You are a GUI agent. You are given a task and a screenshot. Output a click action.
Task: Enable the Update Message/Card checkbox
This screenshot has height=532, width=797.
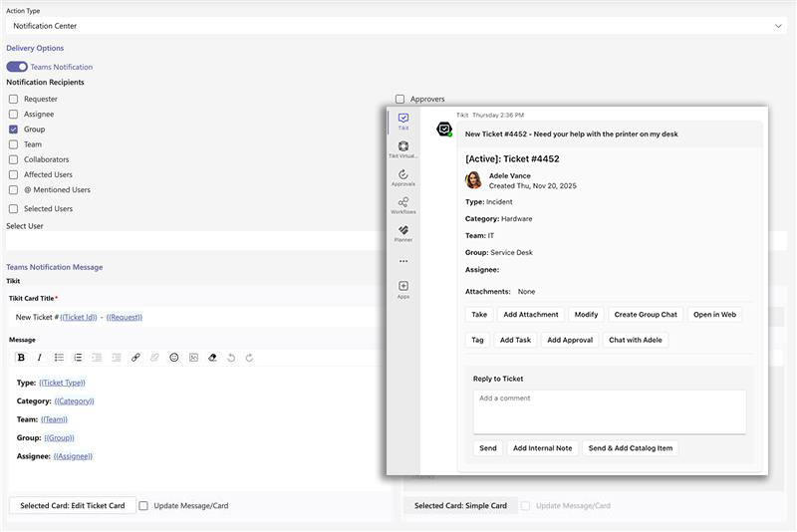coord(143,506)
